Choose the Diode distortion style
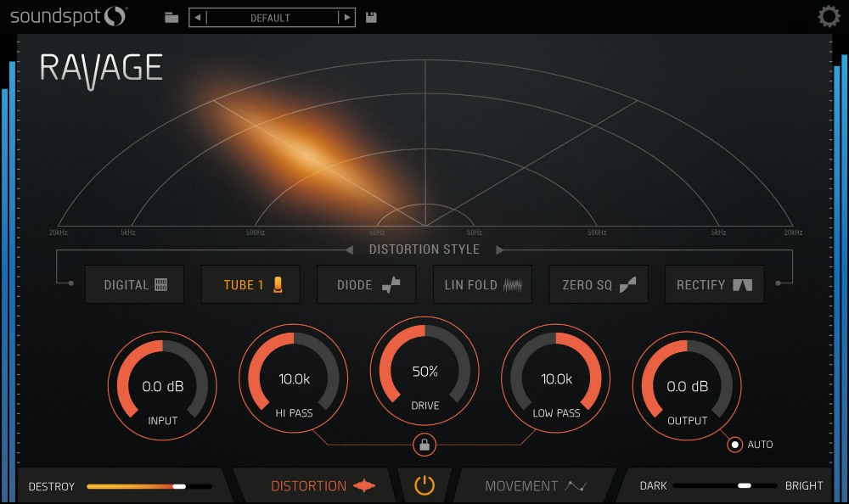 pos(367,285)
